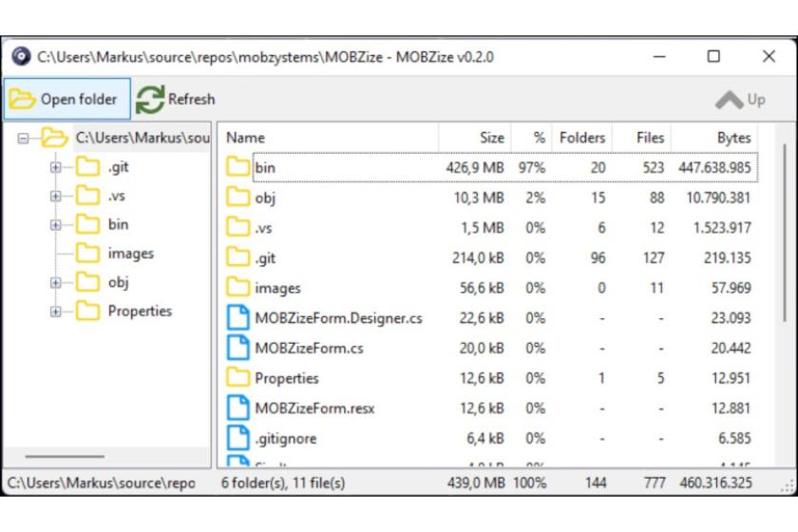Viewport: 798px width, 532px height.
Task: Click status bar path C:\Users\Markus\source
Action: pyautogui.click(x=101, y=483)
